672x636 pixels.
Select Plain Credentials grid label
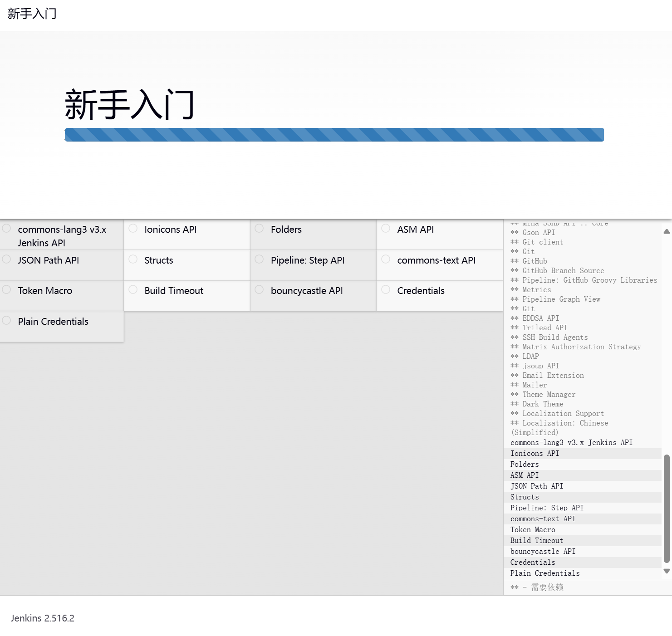point(53,322)
